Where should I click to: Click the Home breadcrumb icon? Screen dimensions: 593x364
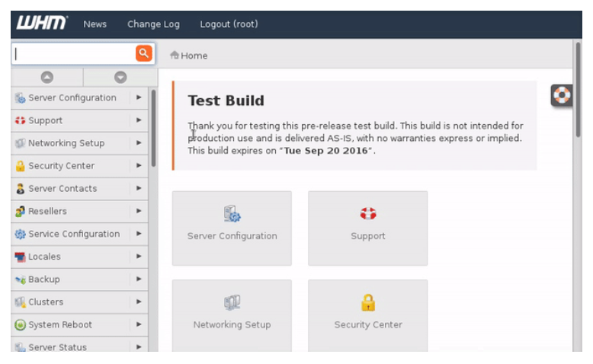175,55
